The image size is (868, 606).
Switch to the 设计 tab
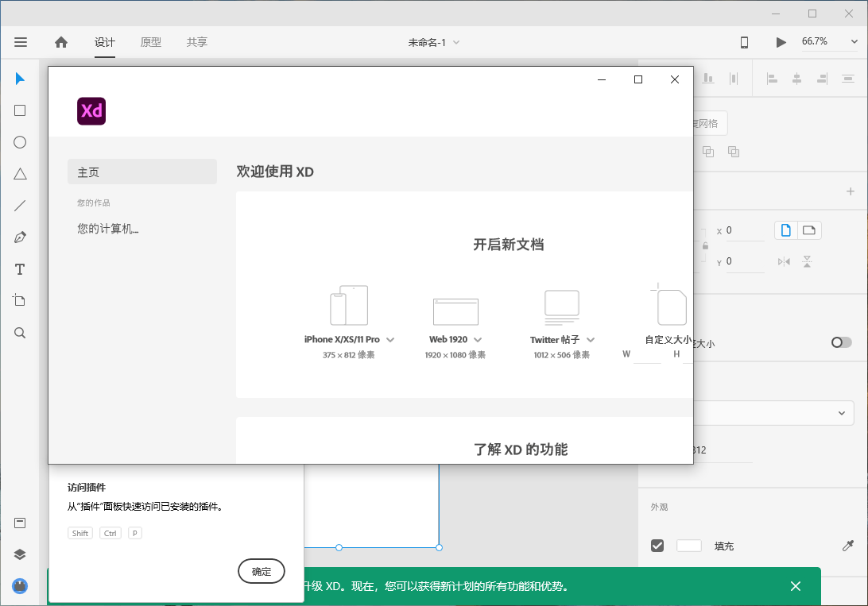(x=105, y=42)
